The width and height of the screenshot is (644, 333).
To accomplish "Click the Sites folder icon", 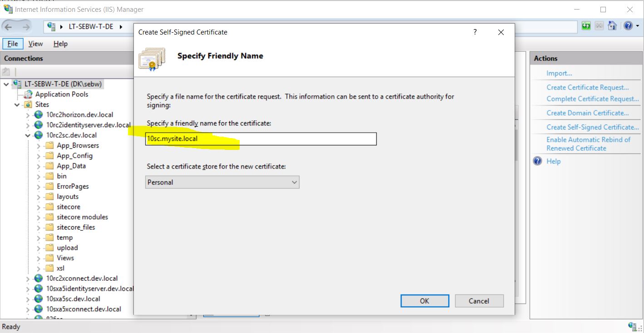I will (x=28, y=104).
